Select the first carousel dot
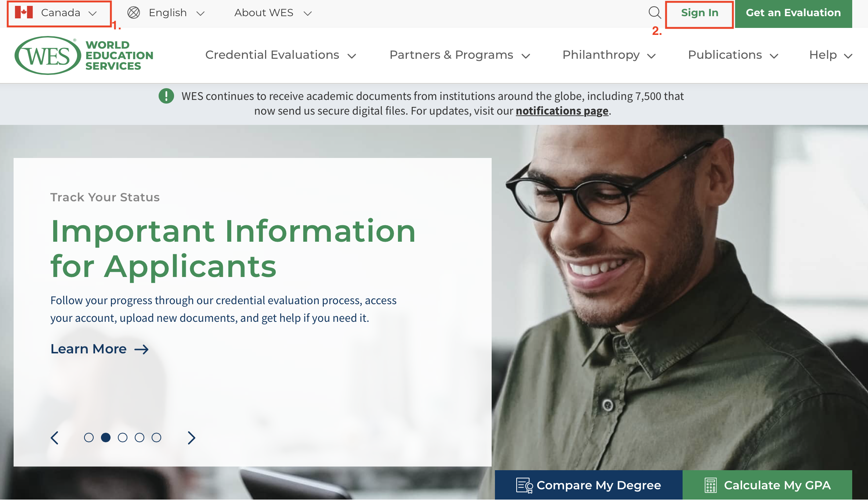The image size is (868, 504). (x=89, y=438)
